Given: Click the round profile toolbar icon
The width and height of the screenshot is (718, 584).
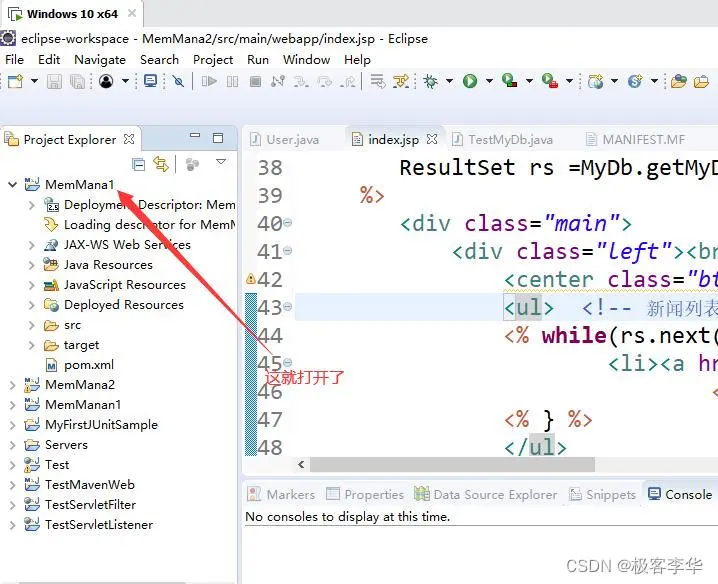Looking at the screenshot, I should (x=106, y=81).
